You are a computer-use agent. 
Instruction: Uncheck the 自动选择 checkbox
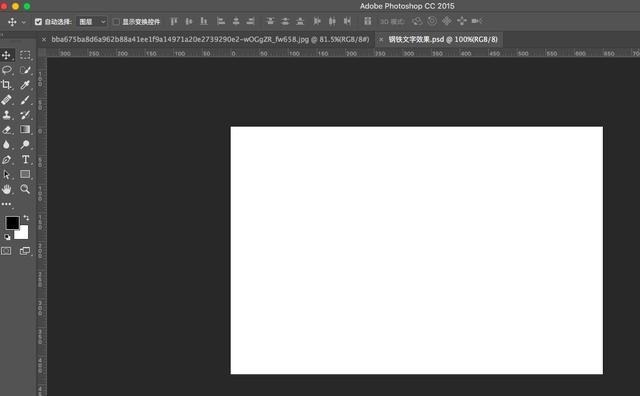pos(38,22)
